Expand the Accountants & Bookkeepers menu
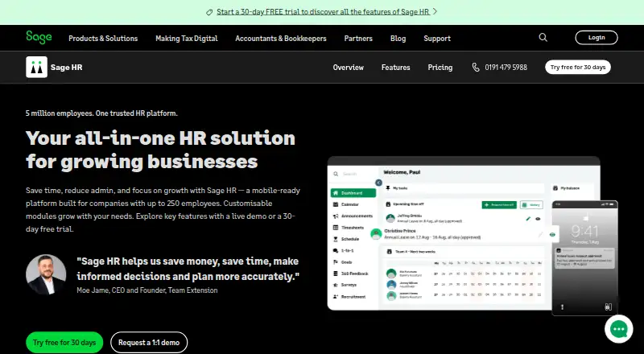The width and height of the screenshot is (644, 354). [x=281, y=38]
